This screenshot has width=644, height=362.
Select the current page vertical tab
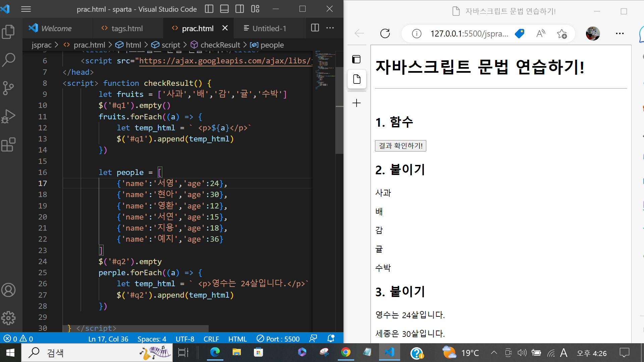(x=357, y=79)
